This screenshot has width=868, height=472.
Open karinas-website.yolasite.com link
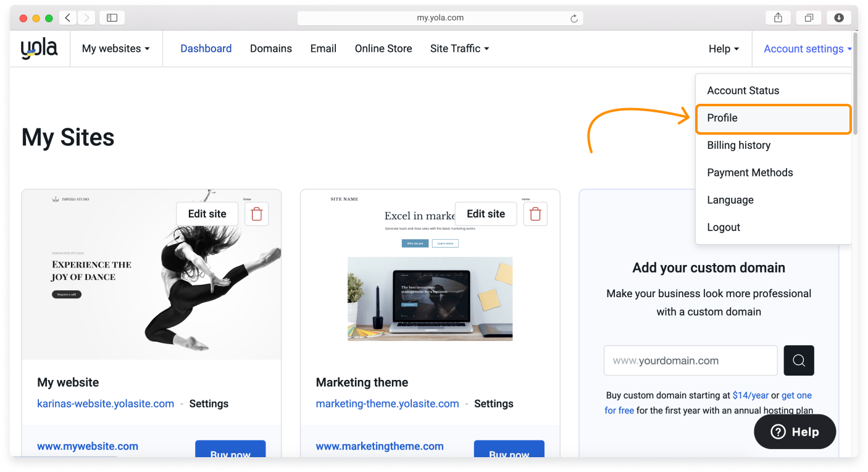coord(106,403)
